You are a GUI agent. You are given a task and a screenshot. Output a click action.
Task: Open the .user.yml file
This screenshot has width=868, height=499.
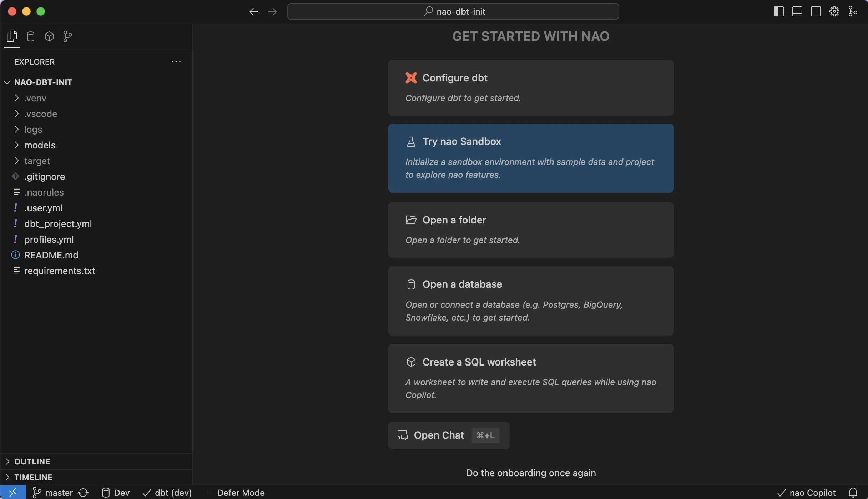[96, 208]
